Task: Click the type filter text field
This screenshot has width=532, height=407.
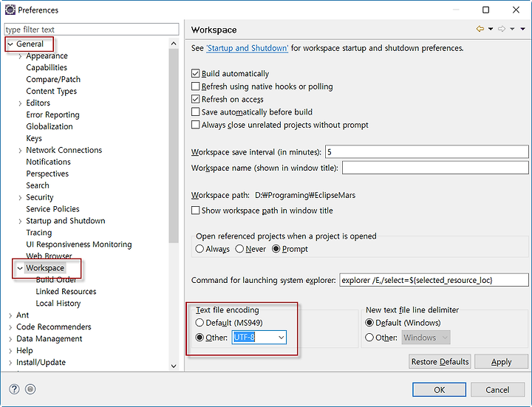Action: click(x=92, y=30)
